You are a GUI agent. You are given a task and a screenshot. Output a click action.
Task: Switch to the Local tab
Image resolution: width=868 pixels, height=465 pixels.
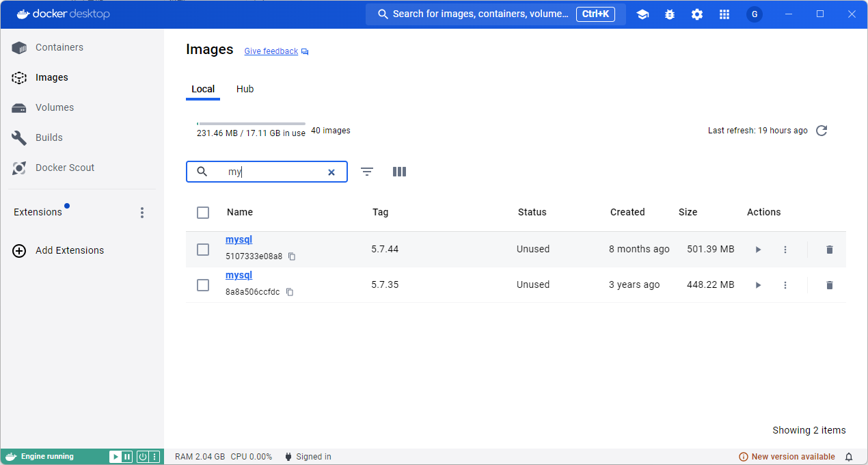pos(203,89)
